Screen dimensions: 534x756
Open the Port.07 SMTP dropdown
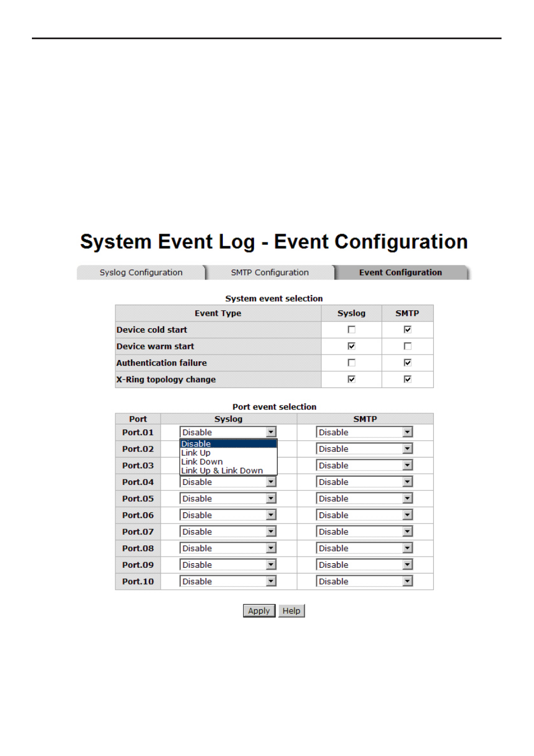click(x=364, y=531)
